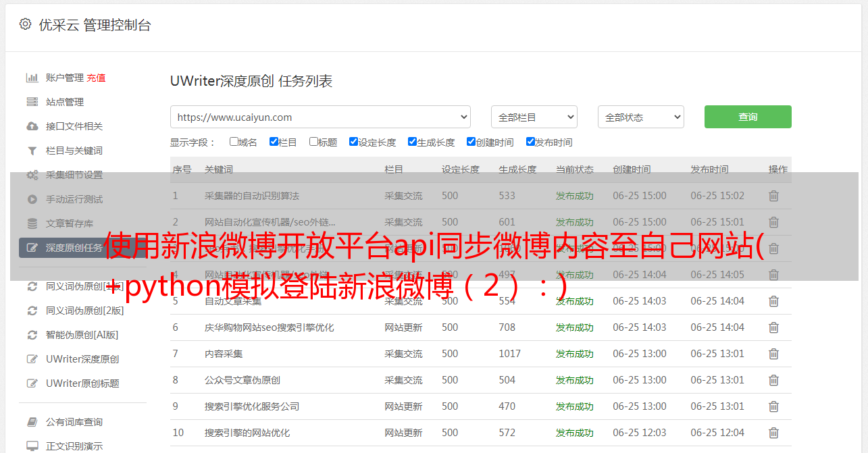Click the red 充值 link

(96, 78)
